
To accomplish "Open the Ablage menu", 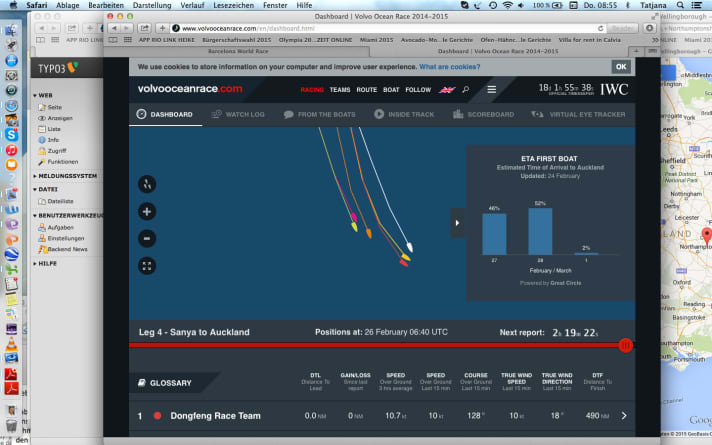I will 68,5.
